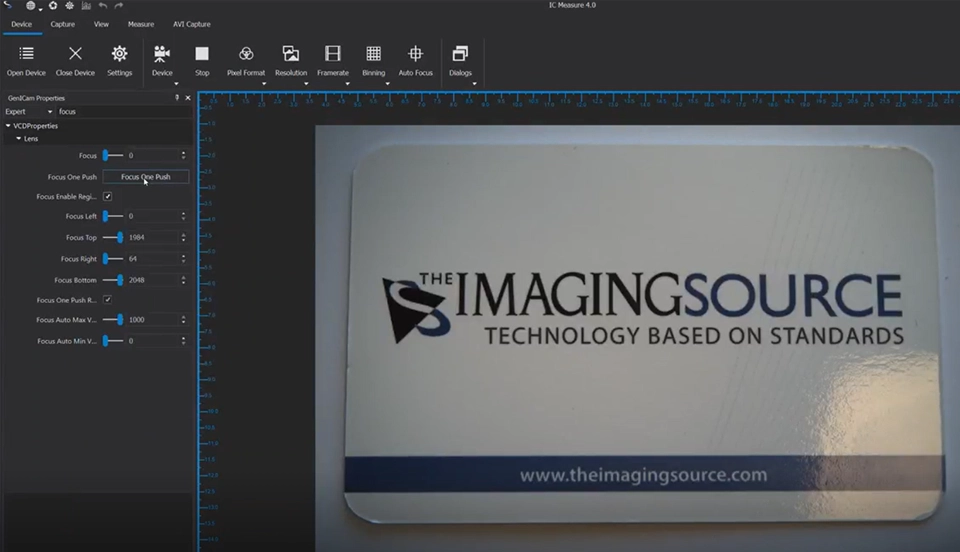This screenshot has width=960, height=552.
Task: Click the Framerate film icon
Action: 333,54
